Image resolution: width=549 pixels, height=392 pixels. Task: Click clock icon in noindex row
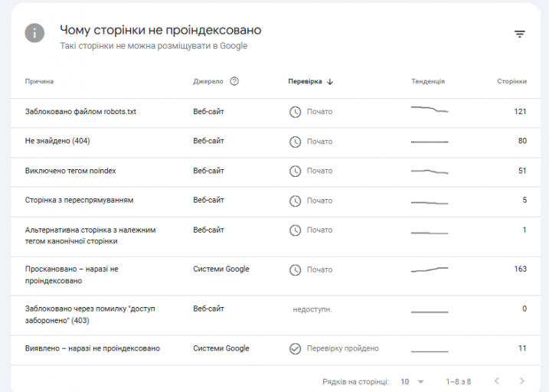pos(295,171)
